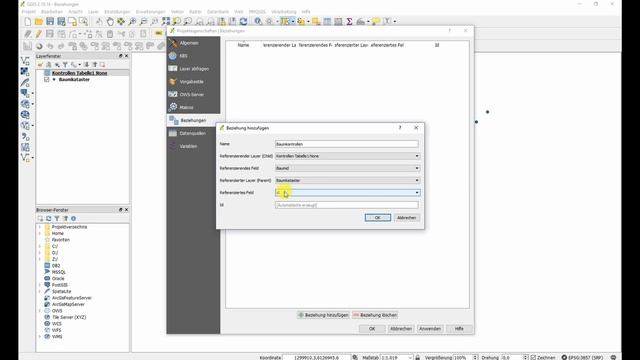Save project with the floppy disk icon
The height and width of the screenshot is (360, 640).
coord(50,21)
